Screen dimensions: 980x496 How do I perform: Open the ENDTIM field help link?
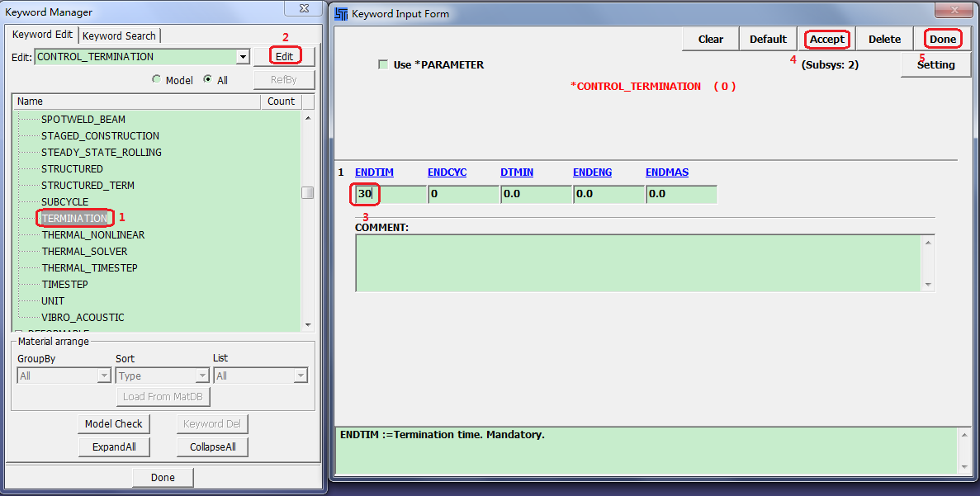click(x=374, y=172)
